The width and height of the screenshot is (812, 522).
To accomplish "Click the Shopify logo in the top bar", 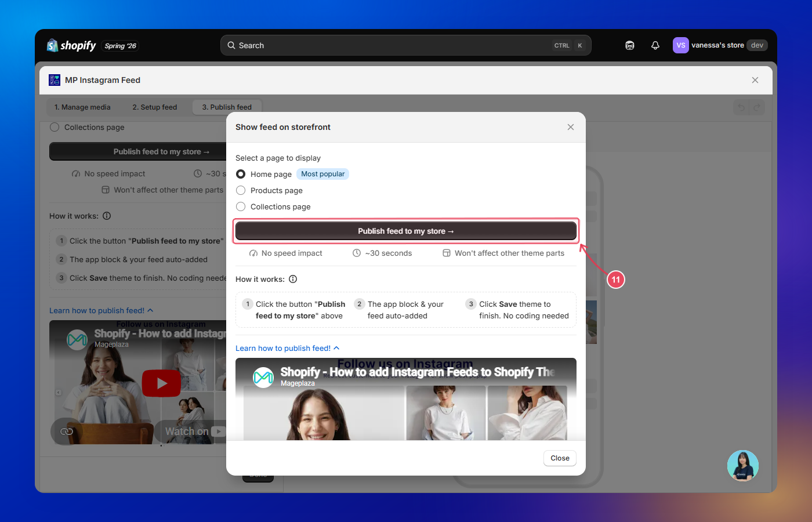I will pos(71,45).
